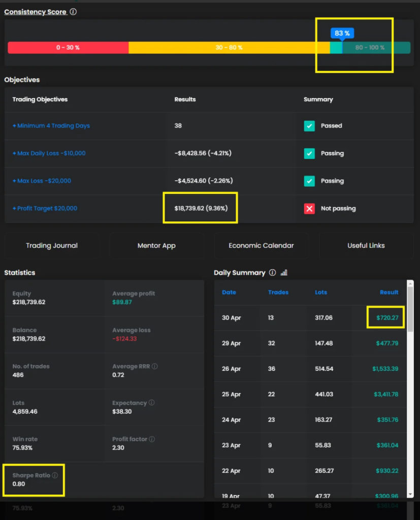420x520 pixels.
Task: Click info icon next to Expectancy
Action: (151, 403)
